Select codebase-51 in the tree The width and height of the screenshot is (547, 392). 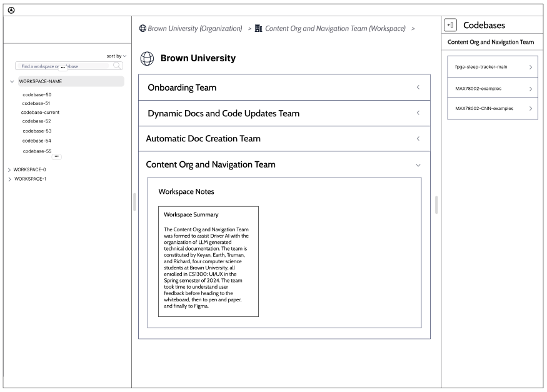(36, 103)
